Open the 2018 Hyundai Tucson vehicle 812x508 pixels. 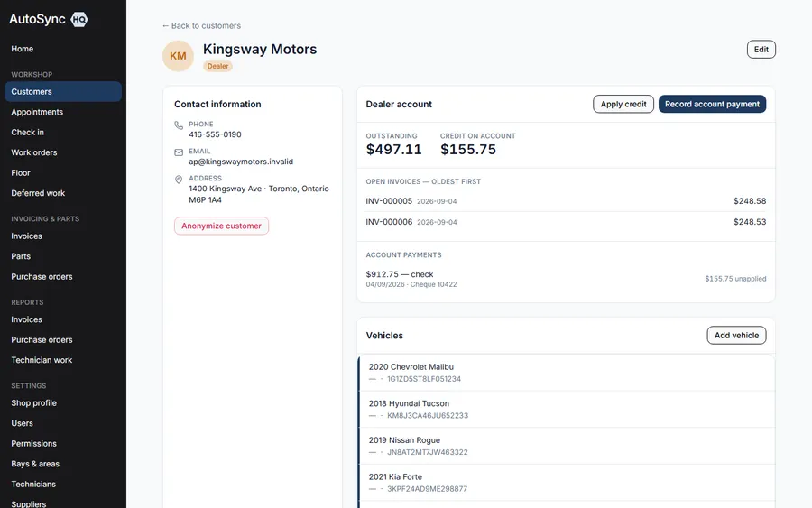tap(567, 409)
